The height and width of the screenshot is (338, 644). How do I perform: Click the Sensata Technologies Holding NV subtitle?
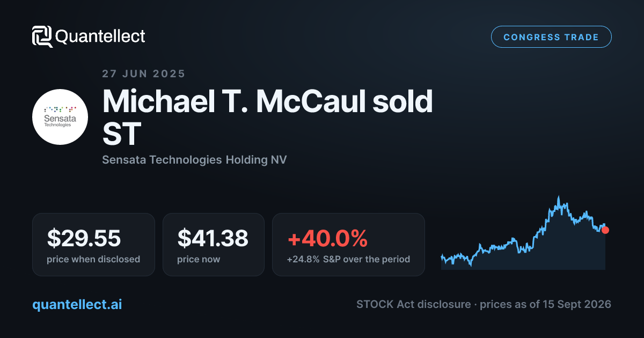pos(194,160)
